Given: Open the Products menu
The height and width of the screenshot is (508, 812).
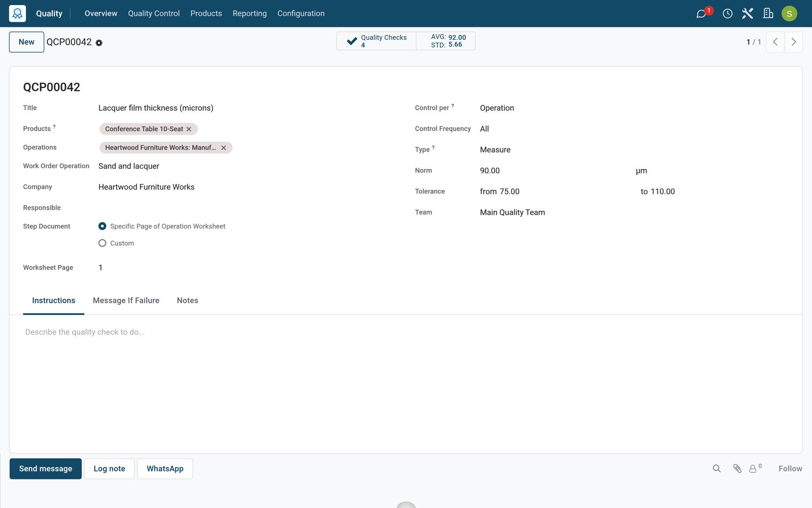Looking at the screenshot, I should (x=206, y=14).
